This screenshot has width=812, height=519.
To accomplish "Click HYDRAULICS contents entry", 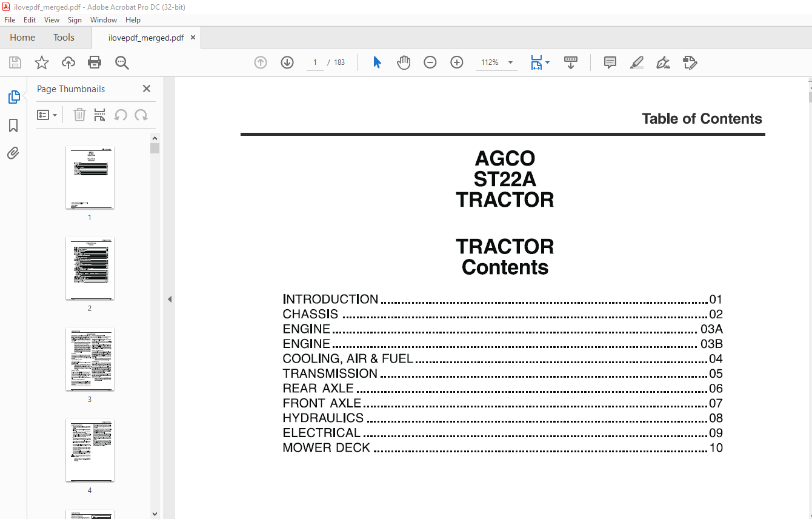I will click(502, 418).
